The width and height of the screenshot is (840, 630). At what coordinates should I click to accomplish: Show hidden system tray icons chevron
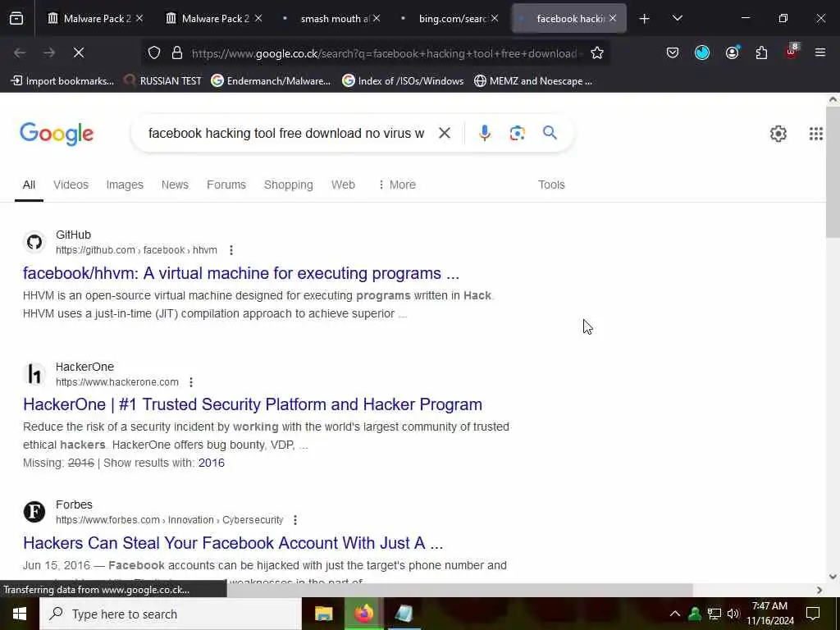click(x=675, y=614)
